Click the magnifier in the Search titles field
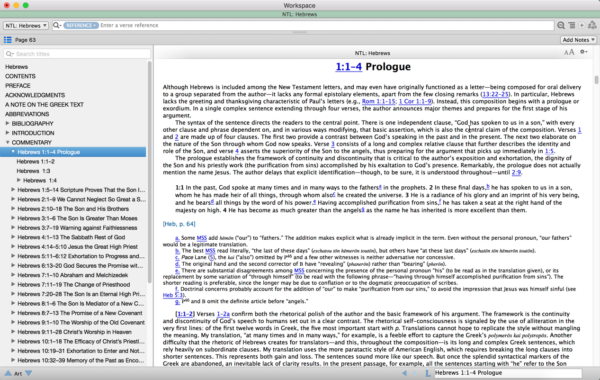Viewport: 600px width, 380px height. (10, 54)
